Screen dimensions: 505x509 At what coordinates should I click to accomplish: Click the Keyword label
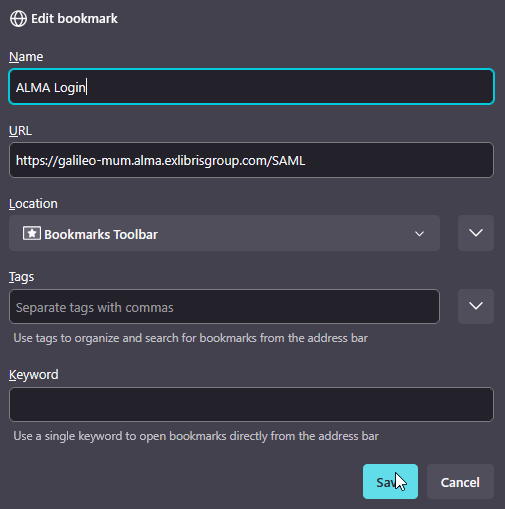34,375
